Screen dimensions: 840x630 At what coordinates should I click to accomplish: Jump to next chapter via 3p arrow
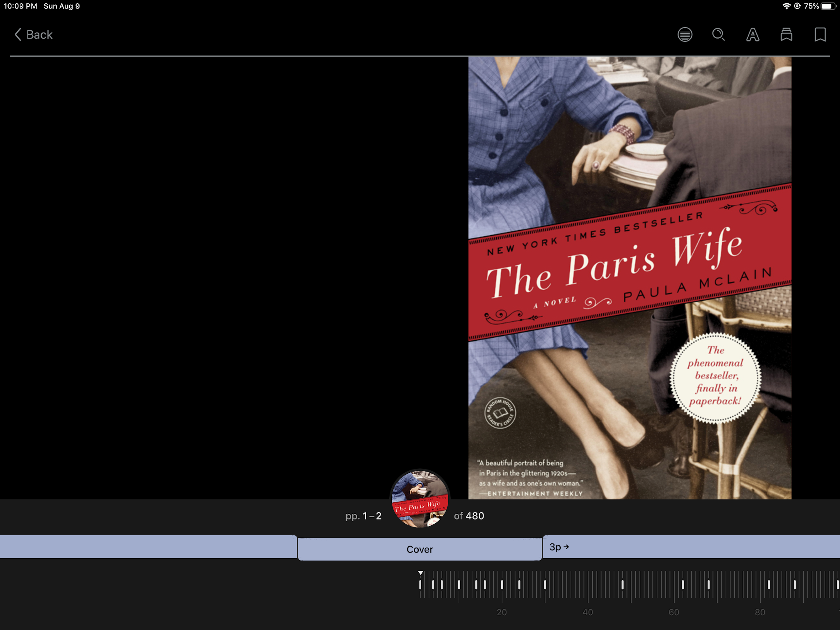(559, 547)
